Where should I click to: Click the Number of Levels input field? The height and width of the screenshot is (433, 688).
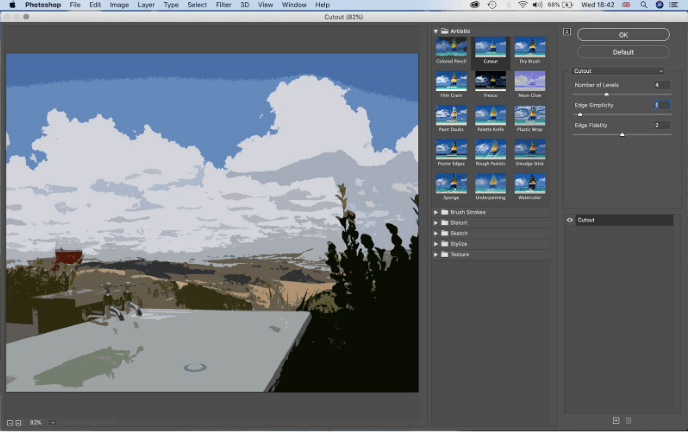pyautogui.click(x=661, y=85)
